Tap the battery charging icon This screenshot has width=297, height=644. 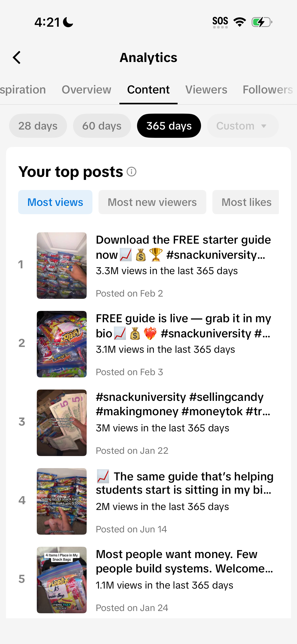262,22
